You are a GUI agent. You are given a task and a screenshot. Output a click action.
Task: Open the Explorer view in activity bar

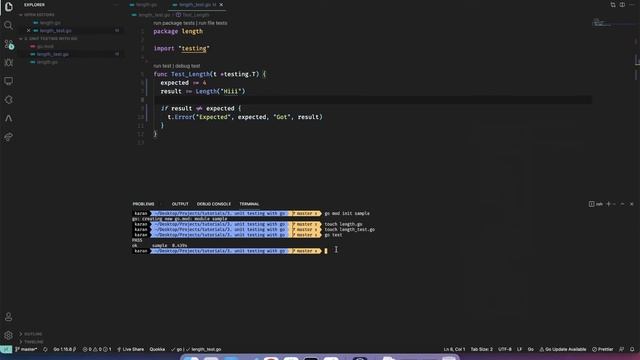point(8,7)
